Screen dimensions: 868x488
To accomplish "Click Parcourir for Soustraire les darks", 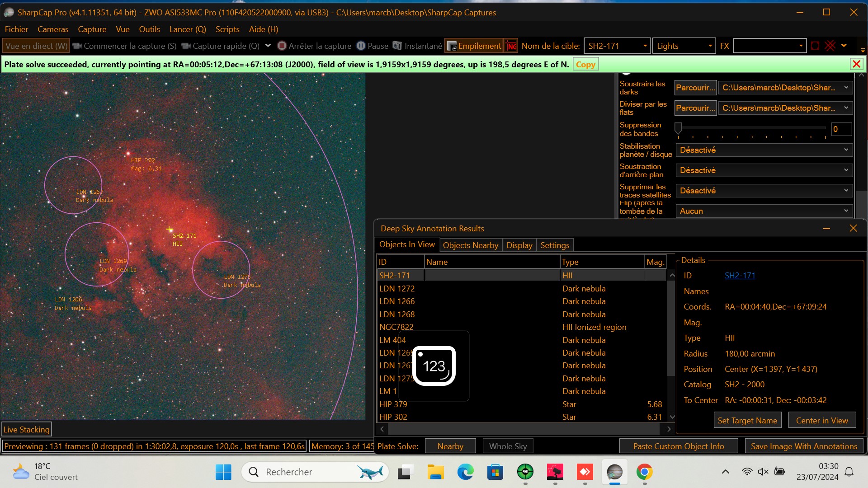I will coord(695,88).
